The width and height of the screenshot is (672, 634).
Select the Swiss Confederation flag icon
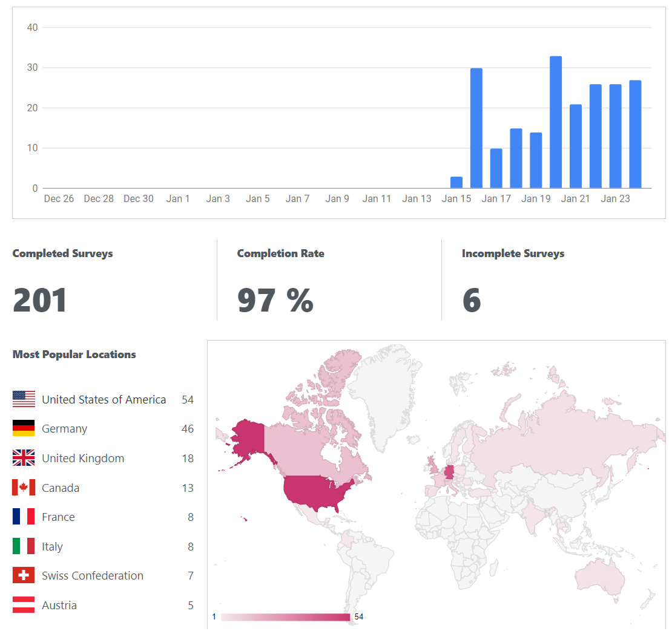pos(24,575)
